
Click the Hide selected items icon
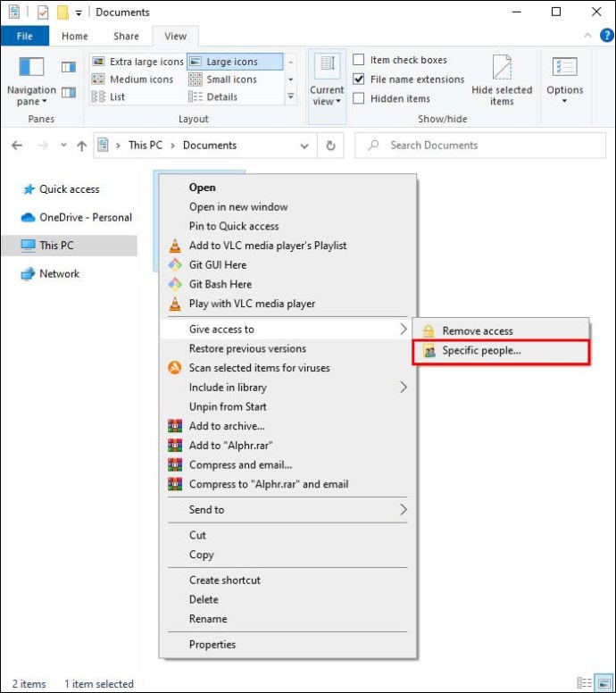[502, 67]
